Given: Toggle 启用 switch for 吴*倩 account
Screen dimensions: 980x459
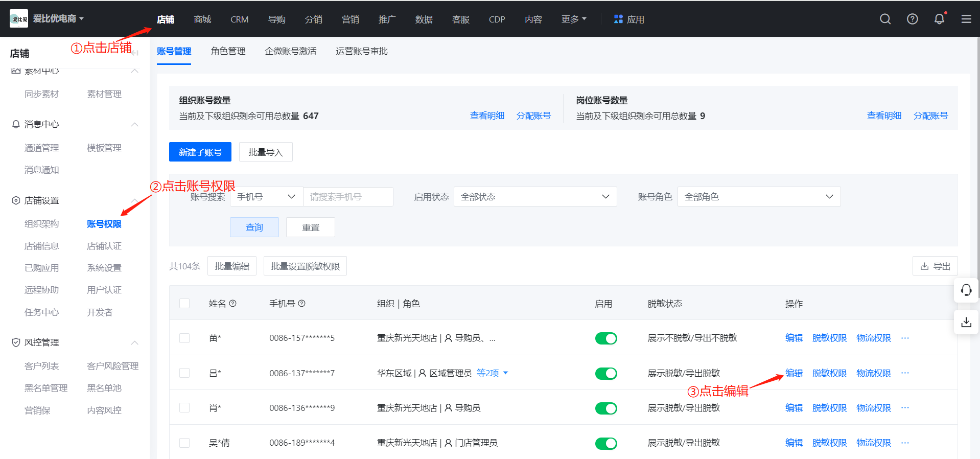Looking at the screenshot, I should [x=606, y=443].
